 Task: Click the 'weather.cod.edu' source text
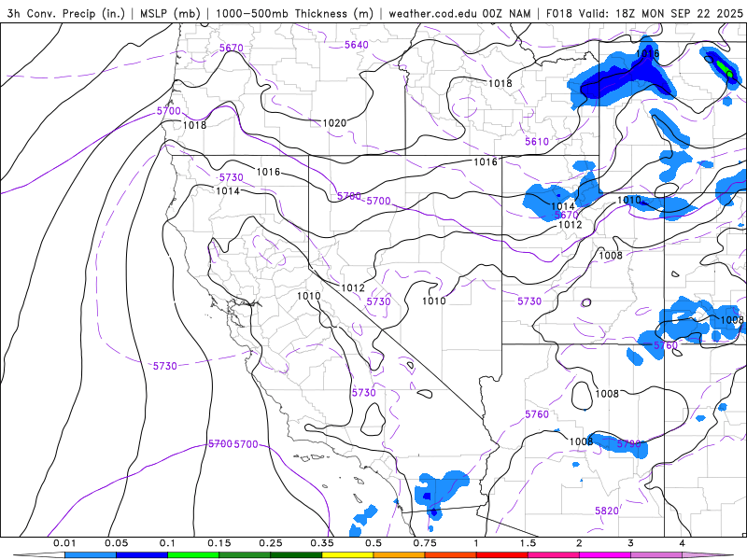click(x=433, y=14)
